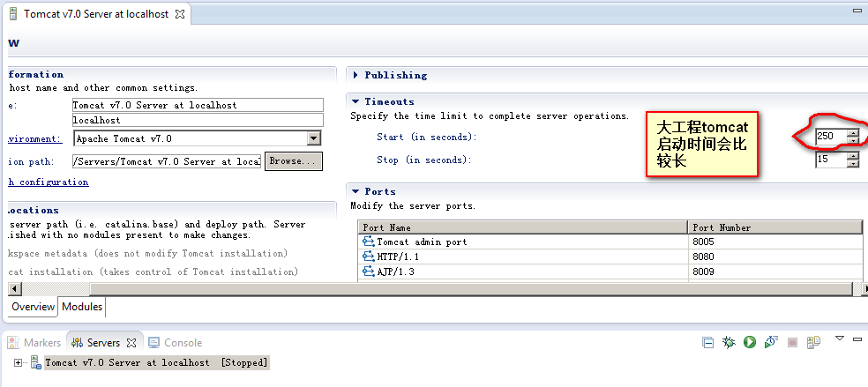Open the Apache Tomcat v7.0 runtime dropdown

pos(313,138)
